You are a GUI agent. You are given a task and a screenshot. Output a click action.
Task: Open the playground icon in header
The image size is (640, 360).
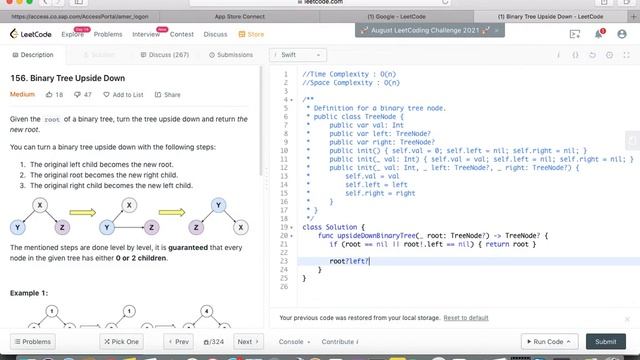pos(575,34)
